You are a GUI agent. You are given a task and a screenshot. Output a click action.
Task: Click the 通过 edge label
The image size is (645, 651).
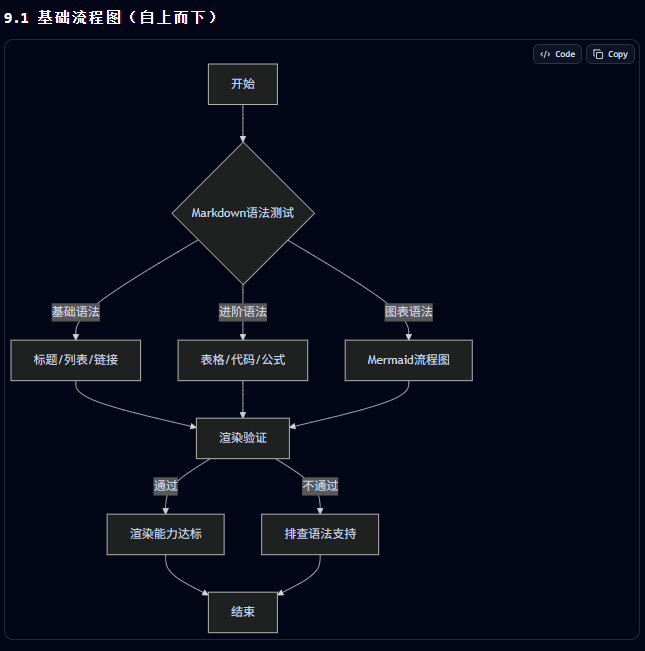166,486
